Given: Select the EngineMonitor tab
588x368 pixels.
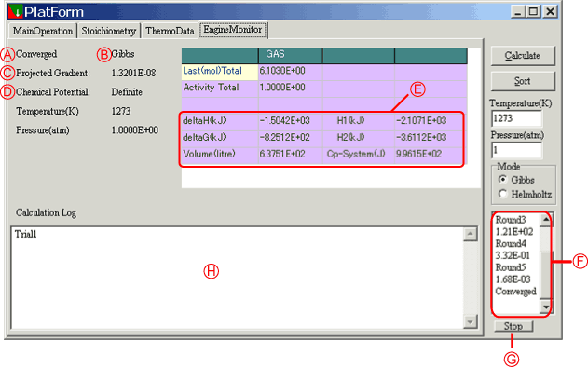Looking at the screenshot, I should [233, 30].
